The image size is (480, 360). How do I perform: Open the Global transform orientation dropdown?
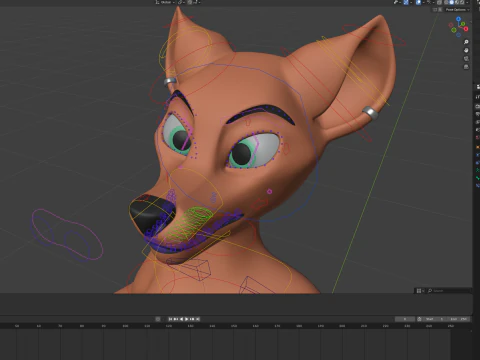coord(166,2)
